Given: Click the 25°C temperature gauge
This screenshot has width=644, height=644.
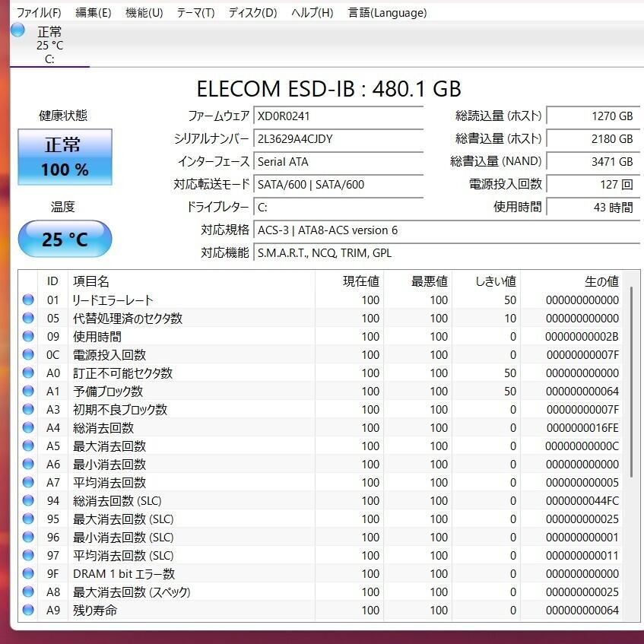Looking at the screenshot, I should coord(65,238).
